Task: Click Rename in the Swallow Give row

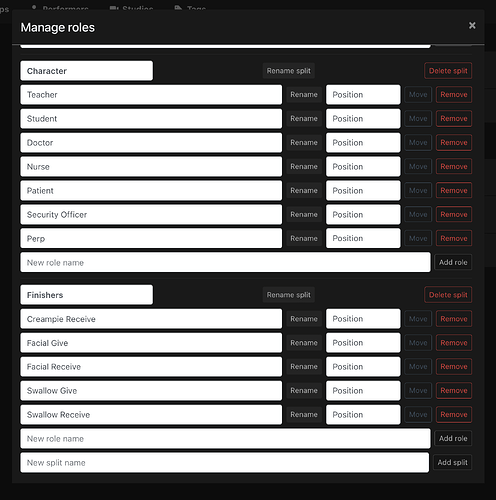Action: point(304,391)
